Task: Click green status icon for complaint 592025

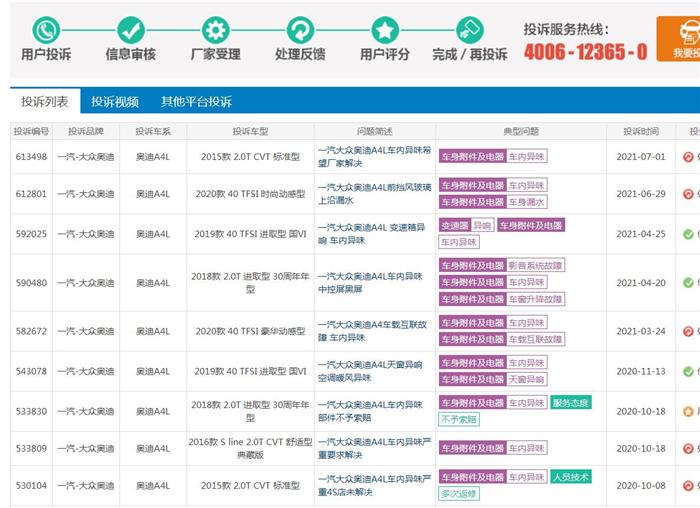Action: pyautogui.click(x=688, y=234)
